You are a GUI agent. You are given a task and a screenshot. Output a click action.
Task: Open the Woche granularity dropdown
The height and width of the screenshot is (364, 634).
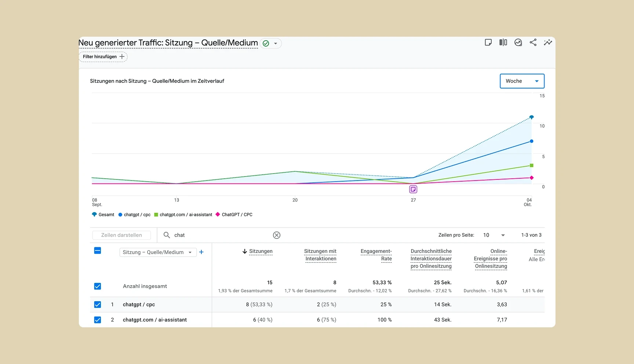pyautogui.click(x=522, y=81)
